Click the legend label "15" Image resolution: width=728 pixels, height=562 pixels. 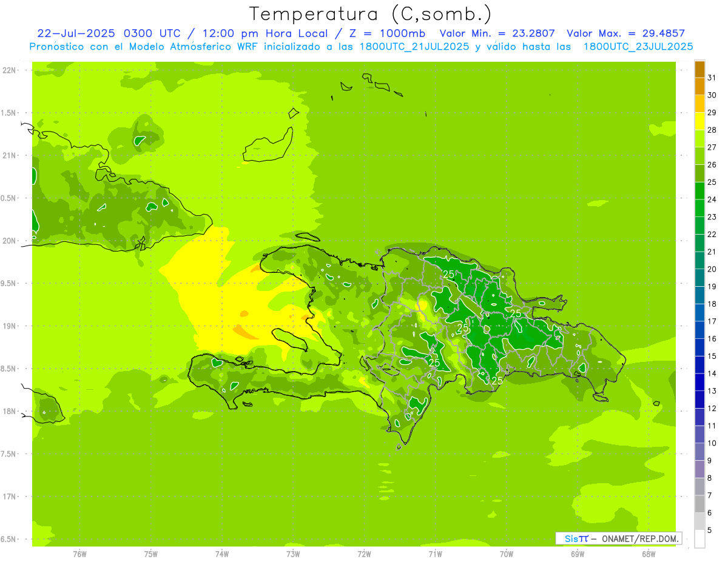(x=712, y=356)
